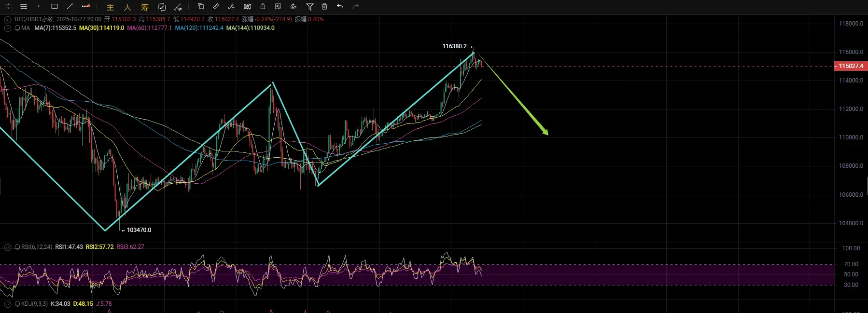The image size is (868, 313).
Task: Collapse the KDJ(9,3,3) panel chevron
Action: point(8,304)
